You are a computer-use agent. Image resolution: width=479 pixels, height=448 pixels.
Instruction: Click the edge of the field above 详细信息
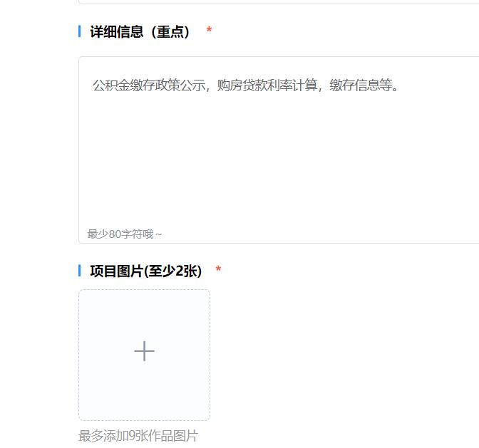click(x=279, y=3)
